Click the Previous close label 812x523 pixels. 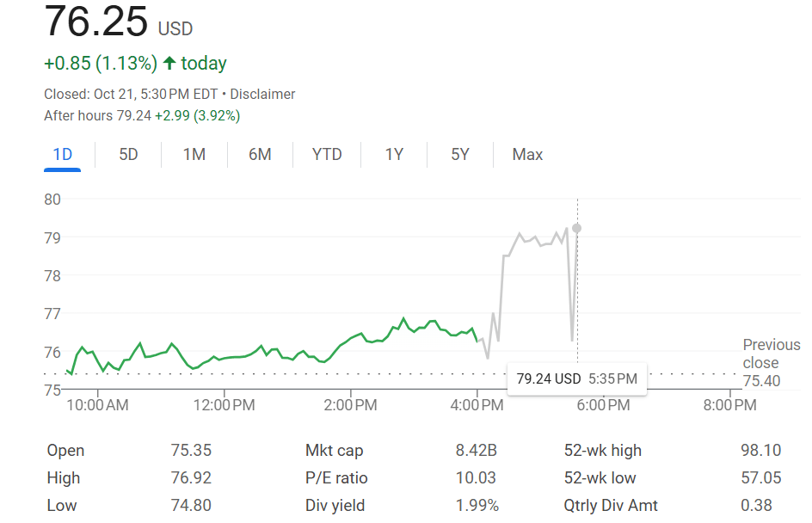coord(771,354)
